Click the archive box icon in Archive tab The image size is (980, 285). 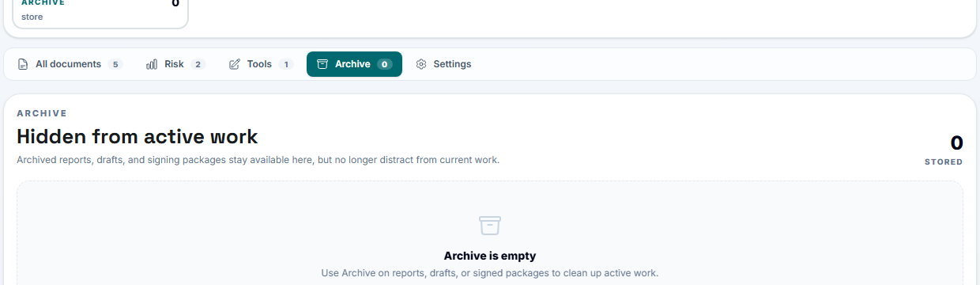(x=322, y=64)
